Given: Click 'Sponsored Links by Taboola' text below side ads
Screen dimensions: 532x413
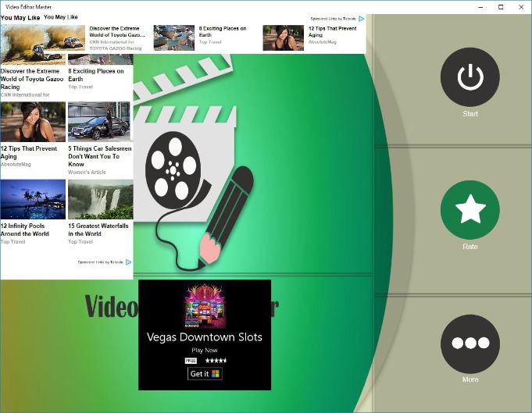Looking at the screenshot, I should pos(101,262).
